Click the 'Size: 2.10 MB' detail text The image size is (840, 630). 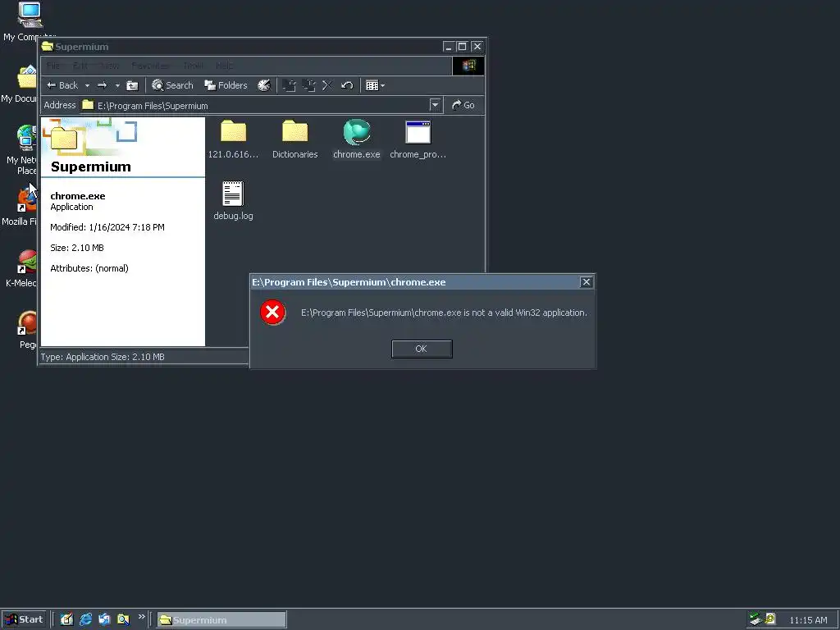pyautogui.click(x=77, y=248)
